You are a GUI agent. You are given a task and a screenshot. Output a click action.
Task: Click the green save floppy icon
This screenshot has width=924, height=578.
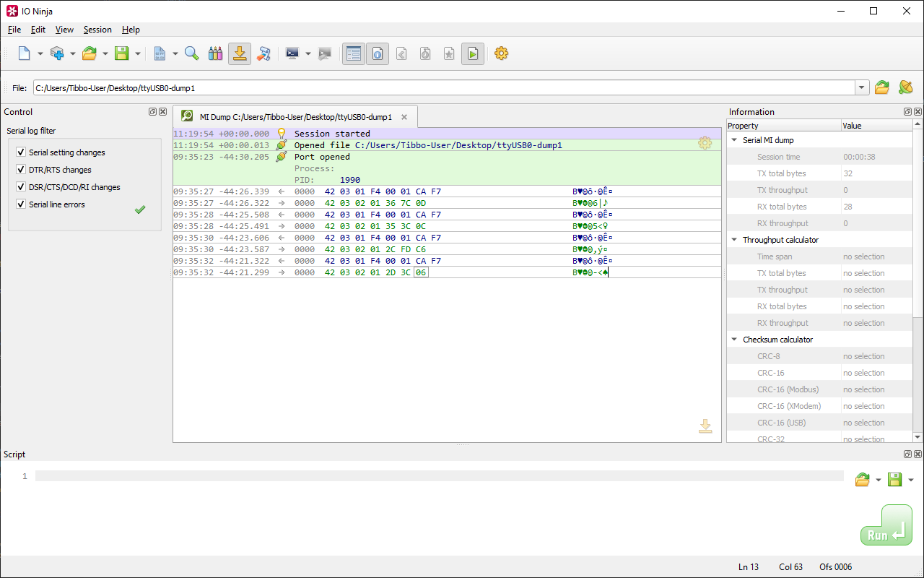122,53
